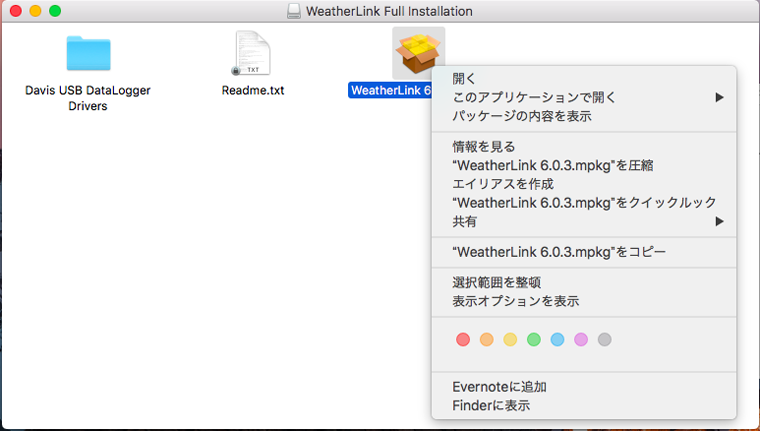Expand the arrow beside このアプリケーションで開く
Image resolution: width=760 pixels, height=431 pixels.
click(x=719, y=97)
